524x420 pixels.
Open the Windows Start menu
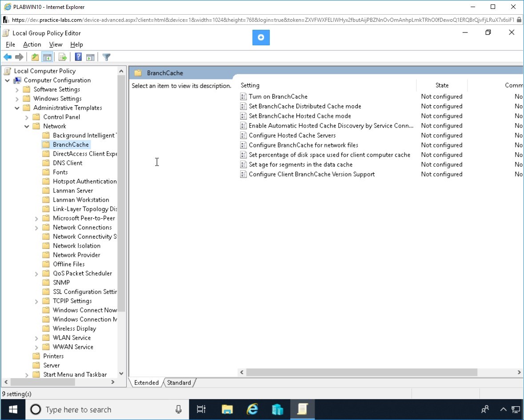(13, 409)
